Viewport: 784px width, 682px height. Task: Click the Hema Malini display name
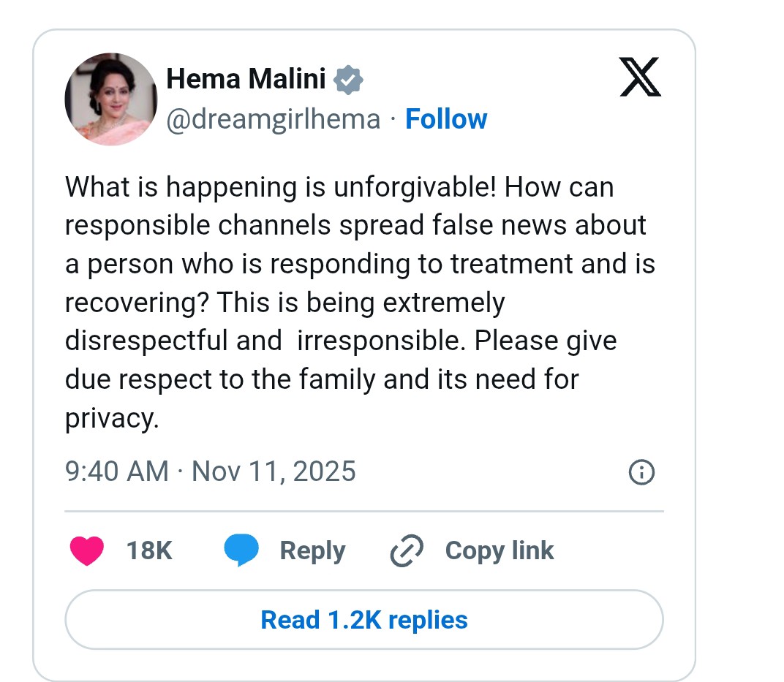(246, 79)
